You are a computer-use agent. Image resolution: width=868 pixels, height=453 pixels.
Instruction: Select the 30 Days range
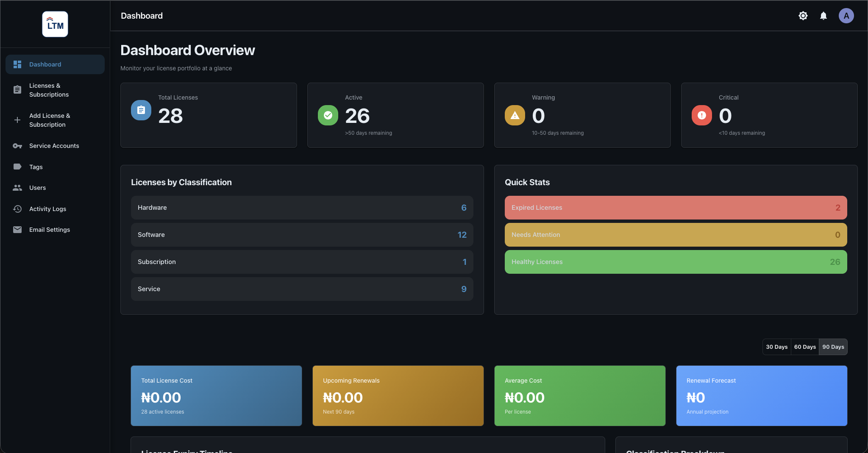pos(777,347)
